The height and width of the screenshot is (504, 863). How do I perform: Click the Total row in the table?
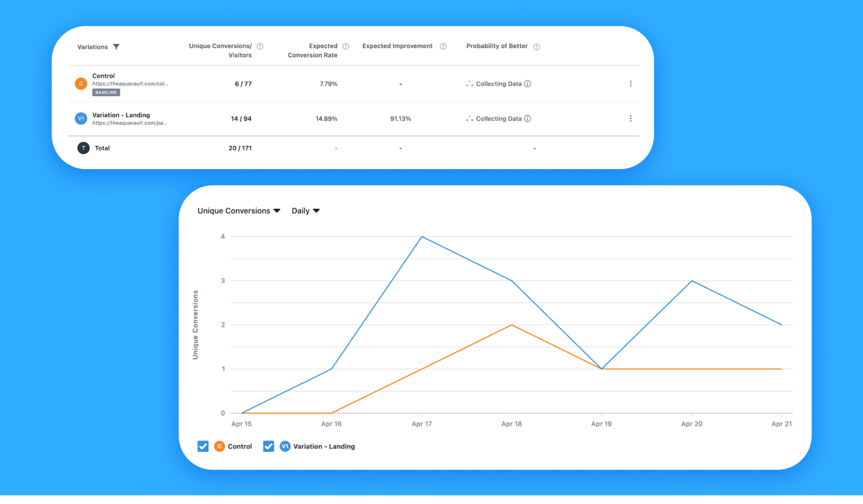coord(102,148)
